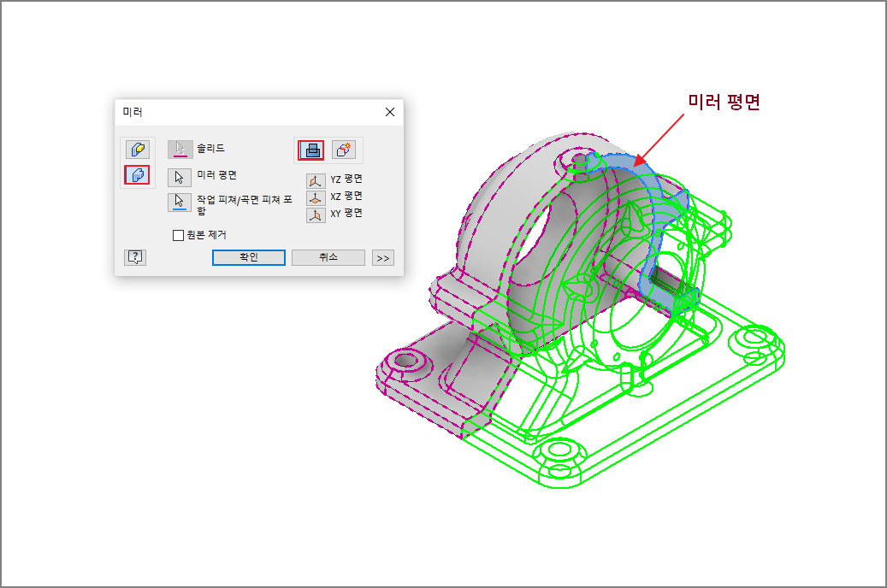This screenshot has width=887, height=588.
Task: Confirm mirror with 확인 button
Action: (249, 257)
